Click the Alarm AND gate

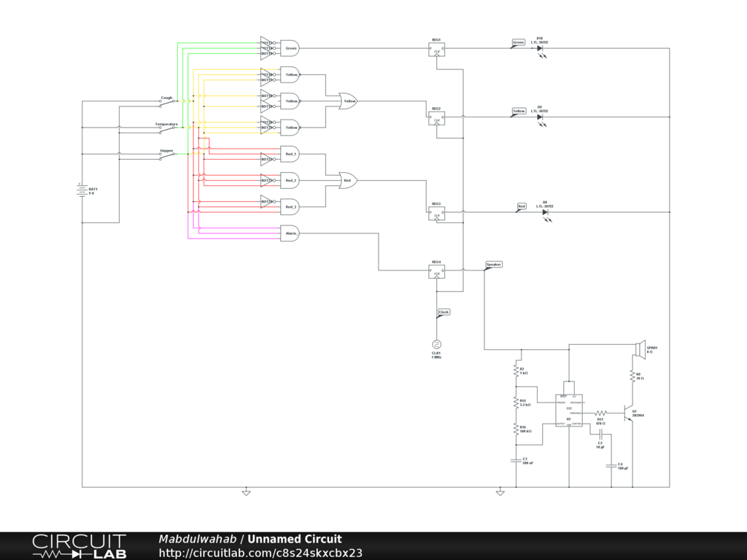(290, 233)
